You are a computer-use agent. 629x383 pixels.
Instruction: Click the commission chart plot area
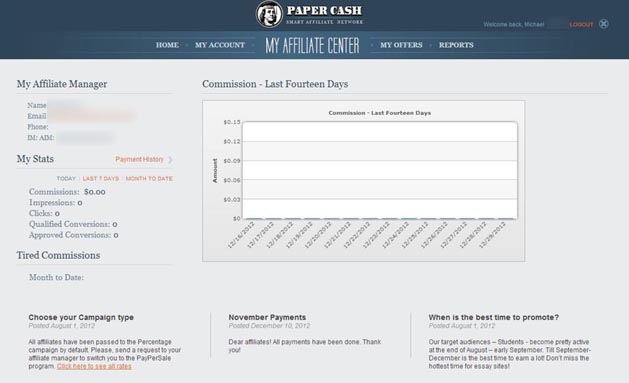pyautogui.click(x=380, y=170)
